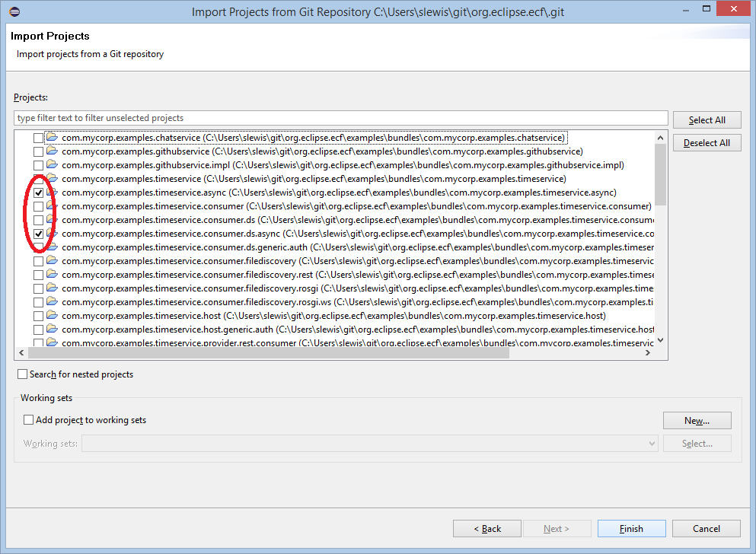The image size is (756, 554).
Task: Click the vertical scrollbar up arrow
Action: 661,138
